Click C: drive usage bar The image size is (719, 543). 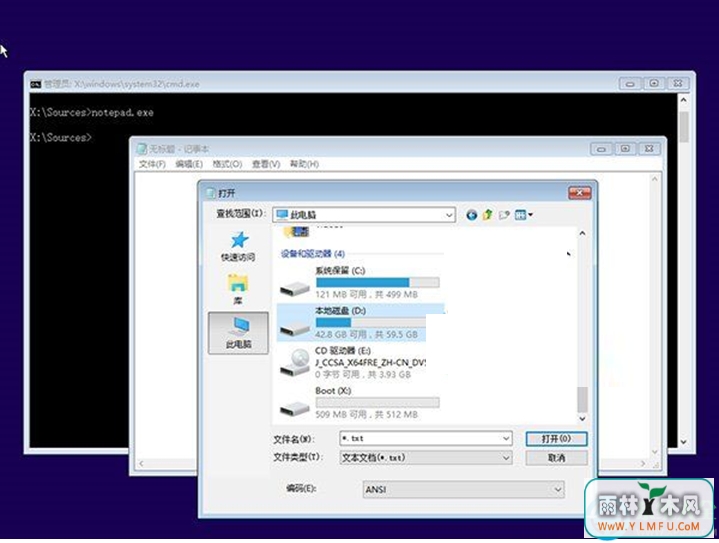pos(377,282)
